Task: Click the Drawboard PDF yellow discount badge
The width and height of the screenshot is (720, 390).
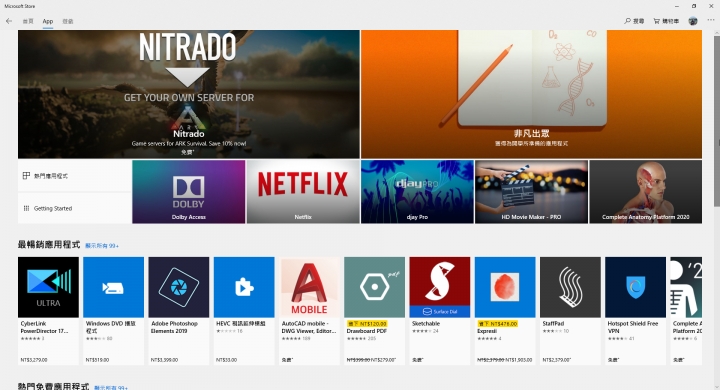Action: [x=367, y=323]
